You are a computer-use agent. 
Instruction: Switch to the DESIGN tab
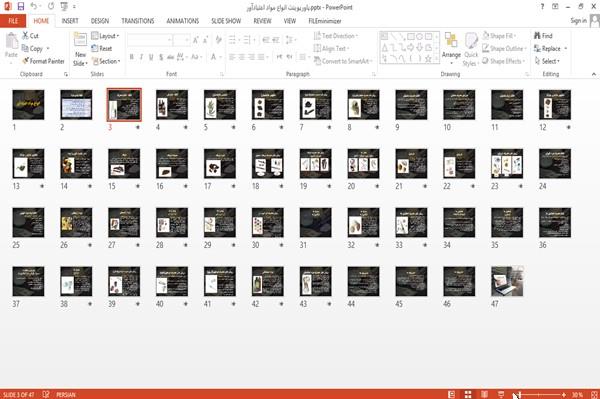click(100, 21)
